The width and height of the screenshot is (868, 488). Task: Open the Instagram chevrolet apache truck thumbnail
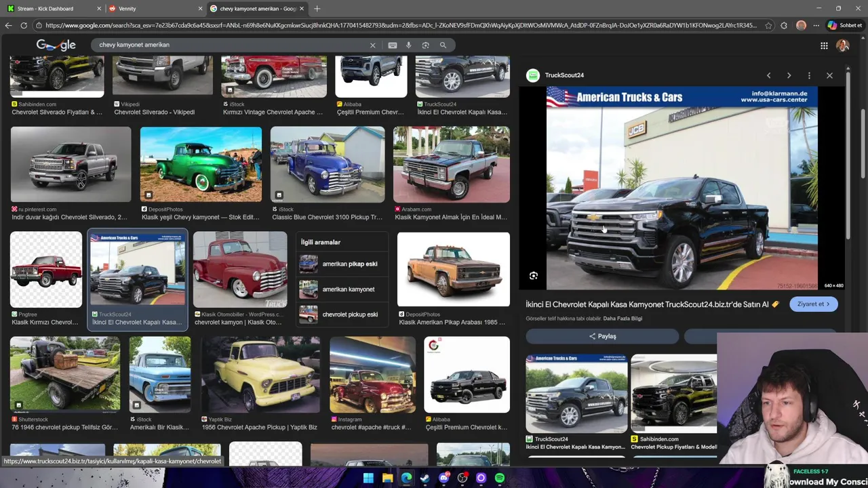pos(372,375)
